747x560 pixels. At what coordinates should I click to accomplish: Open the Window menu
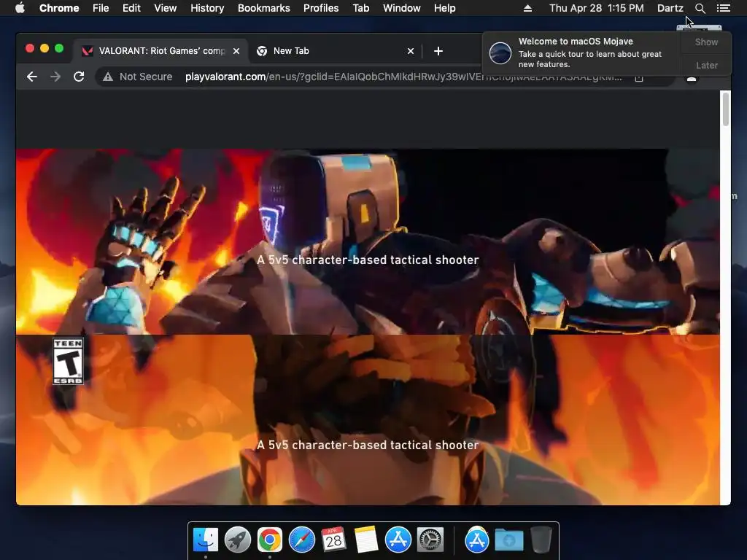(402, 8)
